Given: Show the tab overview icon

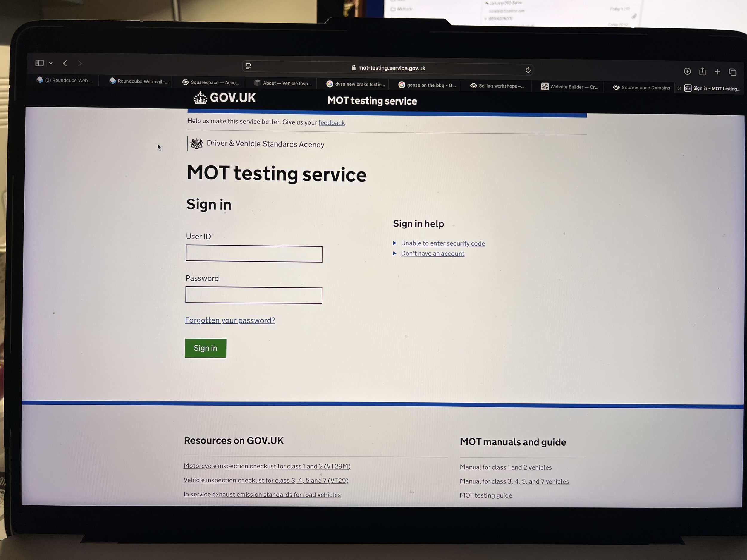Looking at the screenshot, I should tap(732, 72).
